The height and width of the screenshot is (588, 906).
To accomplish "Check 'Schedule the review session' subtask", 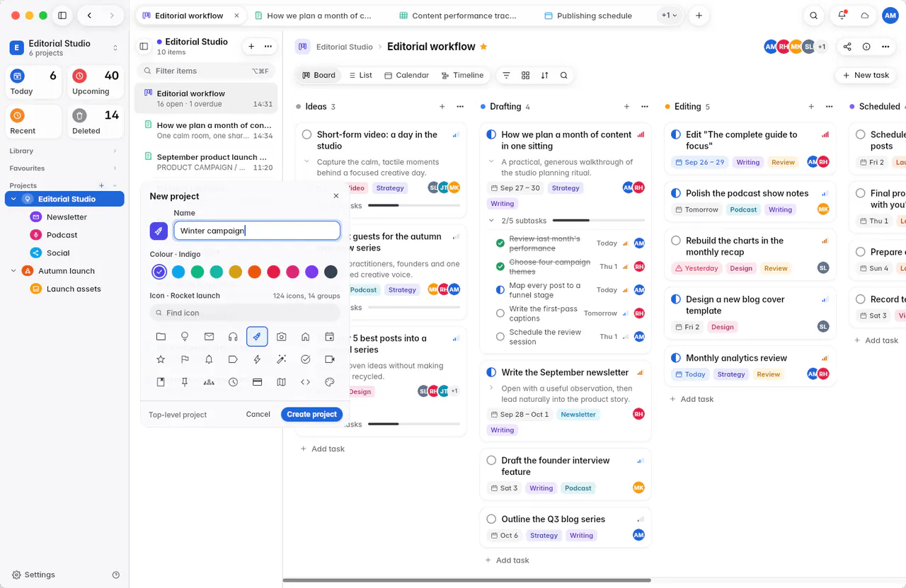I will 500,336.
